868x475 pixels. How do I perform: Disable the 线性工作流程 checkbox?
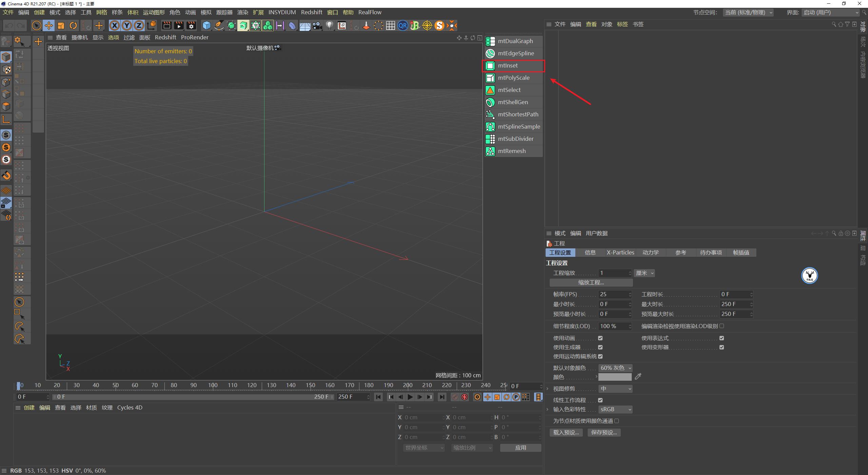(600, 400)
